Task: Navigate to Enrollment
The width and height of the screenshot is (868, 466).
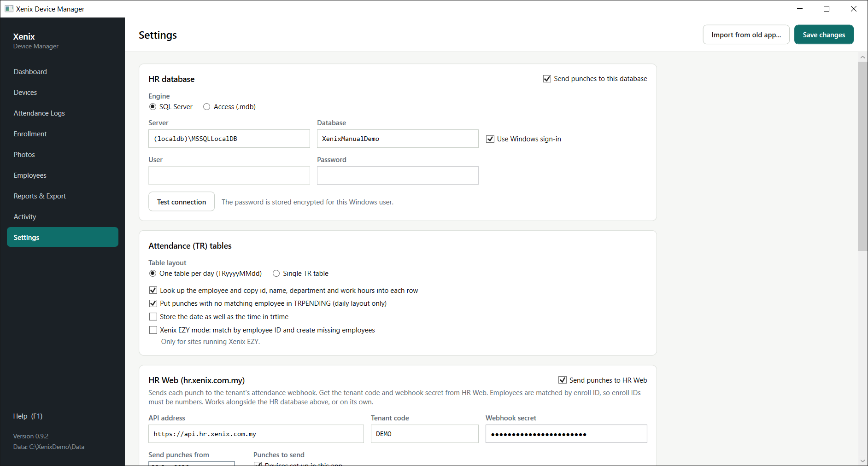Action: tap(63, 134)
